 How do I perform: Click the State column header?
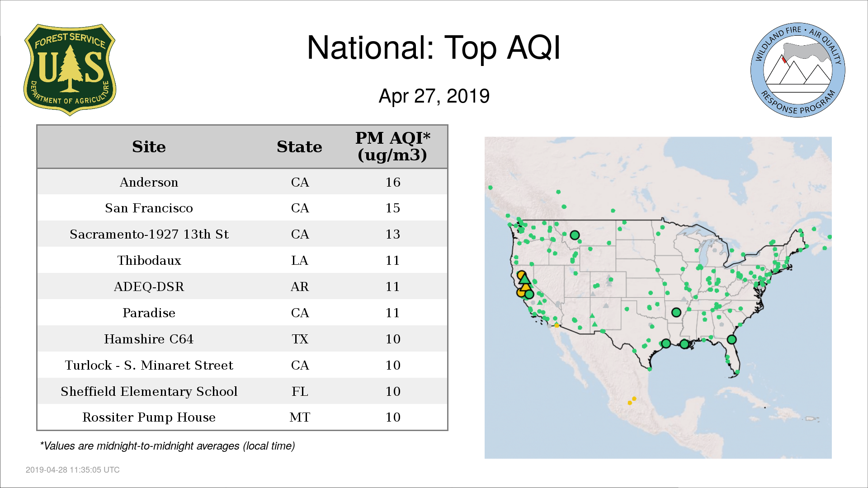coord(299,147)
